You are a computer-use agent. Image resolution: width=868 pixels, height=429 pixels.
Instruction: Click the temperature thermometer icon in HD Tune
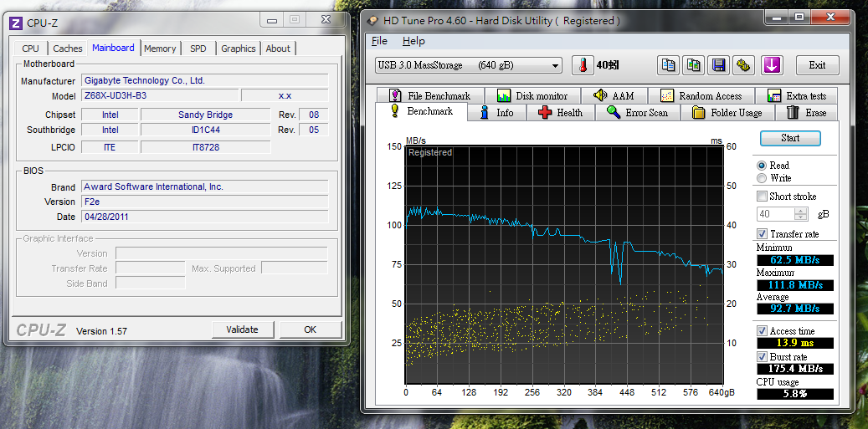[583, 65]
